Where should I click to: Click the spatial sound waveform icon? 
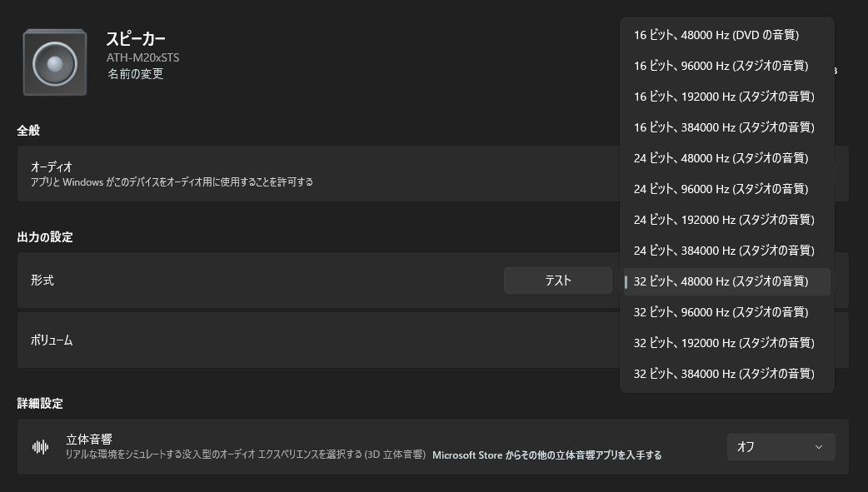click(41, 446)
